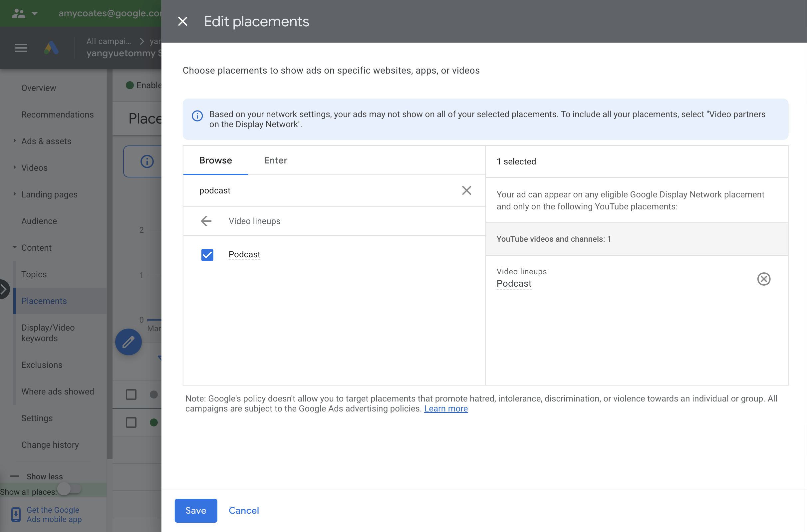
Task: Click the X icon to remove Podcast placement
Action: (764, 278)
